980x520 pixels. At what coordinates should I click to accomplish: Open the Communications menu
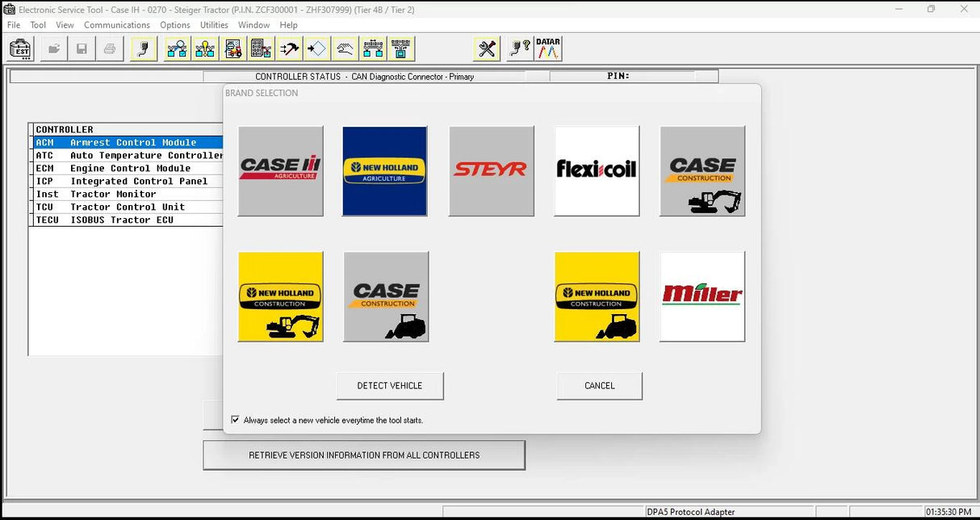tap(116, 25)
